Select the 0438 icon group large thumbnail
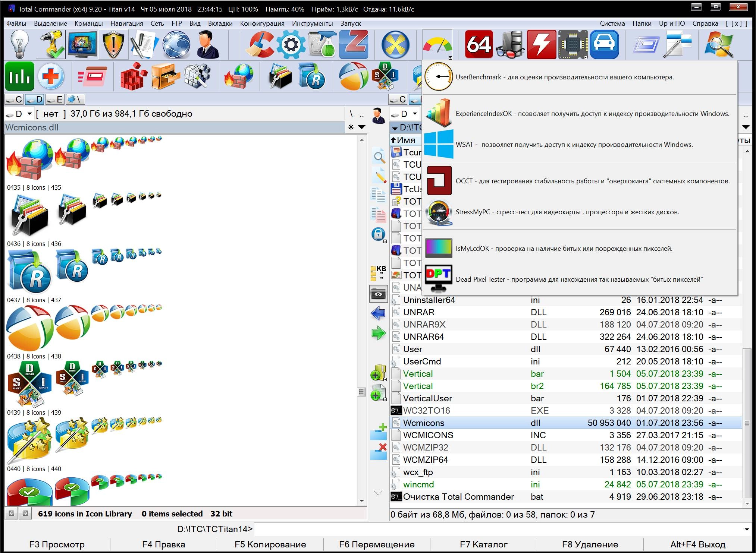This screenshot has width=756, height=553. 29,328
